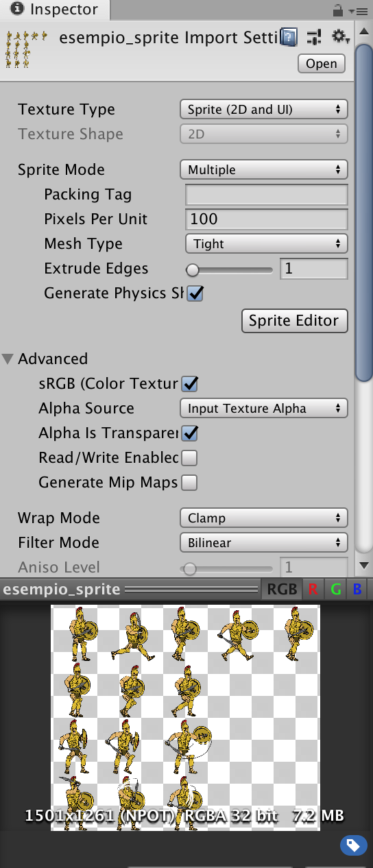
Task: Show only the blue B channel
Action: click(x=357, y=589)
